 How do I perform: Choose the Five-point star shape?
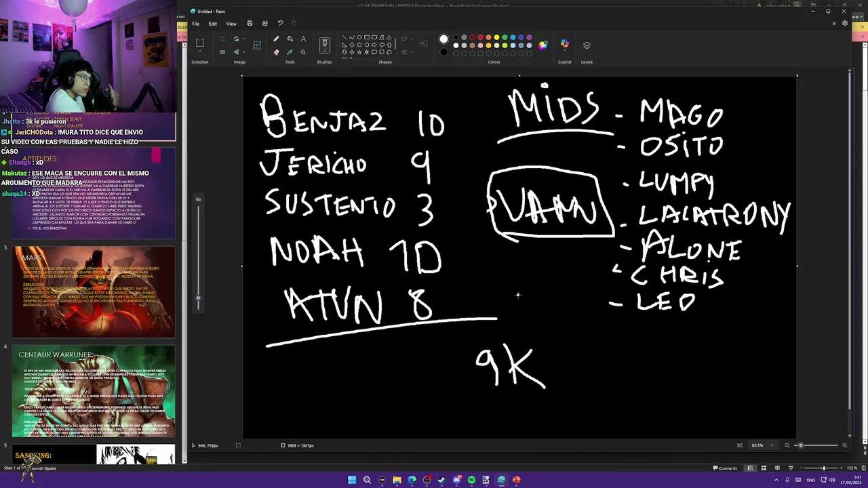pyautogui.click(x=359, y=52)
